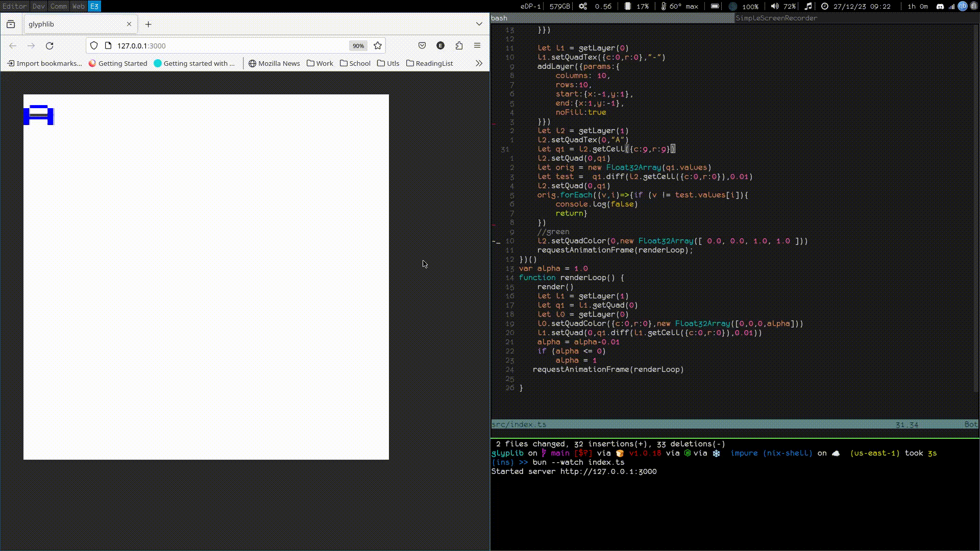Screen dimensions: 980x551
Task: Switch to the Web workspace
Action: (78, 6)
